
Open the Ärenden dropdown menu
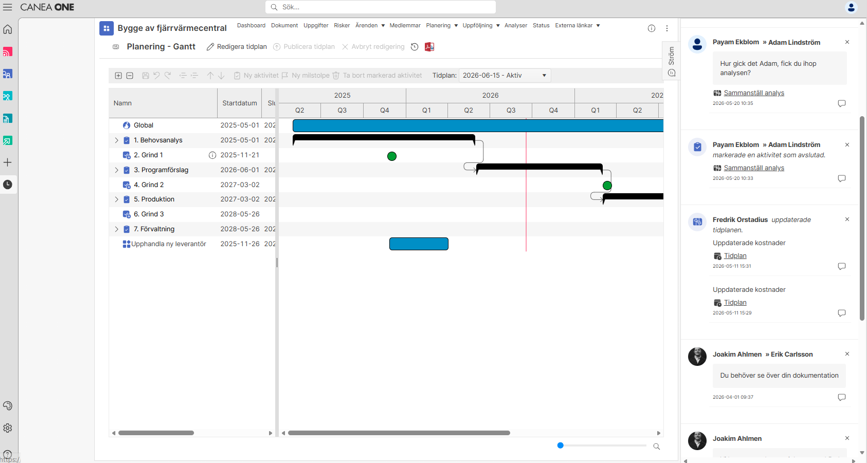coord(370,25)
